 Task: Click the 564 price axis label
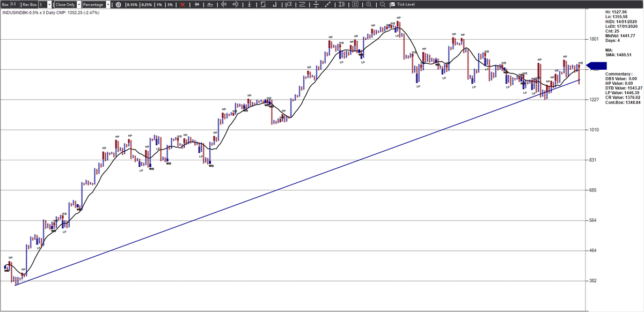point(592,220)
